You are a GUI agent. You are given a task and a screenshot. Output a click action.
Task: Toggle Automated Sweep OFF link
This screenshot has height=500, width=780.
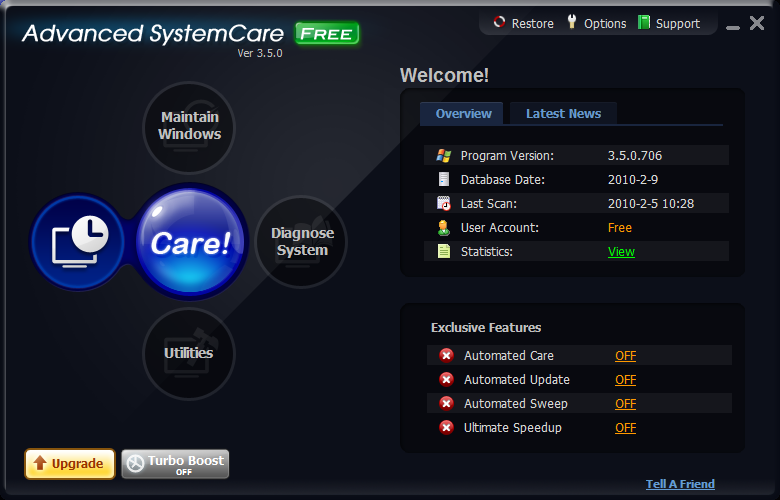[625, 403]
